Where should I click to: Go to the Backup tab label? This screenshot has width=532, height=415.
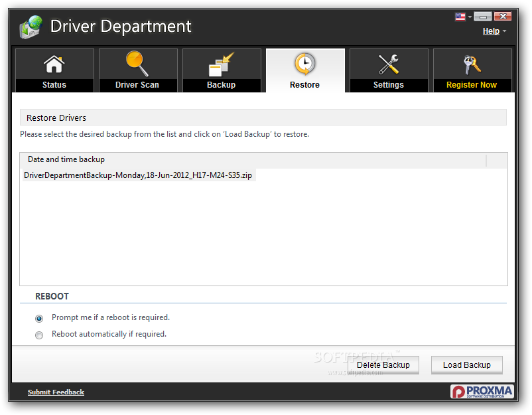click(x=221, y=85)
